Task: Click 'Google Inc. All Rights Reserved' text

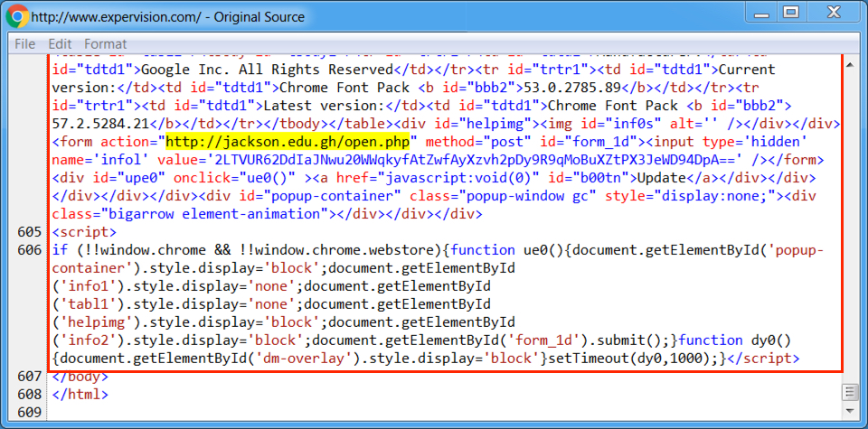Action: pos(267,70)
